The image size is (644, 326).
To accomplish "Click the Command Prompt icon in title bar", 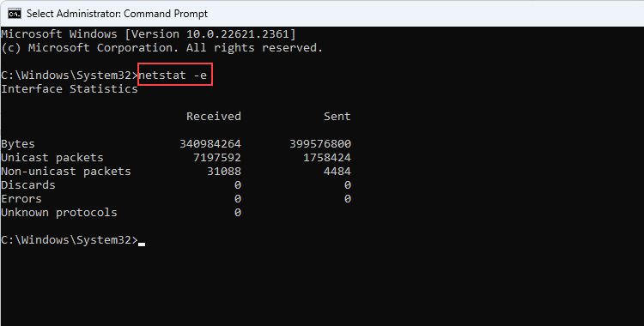I will tap(14, 13).
